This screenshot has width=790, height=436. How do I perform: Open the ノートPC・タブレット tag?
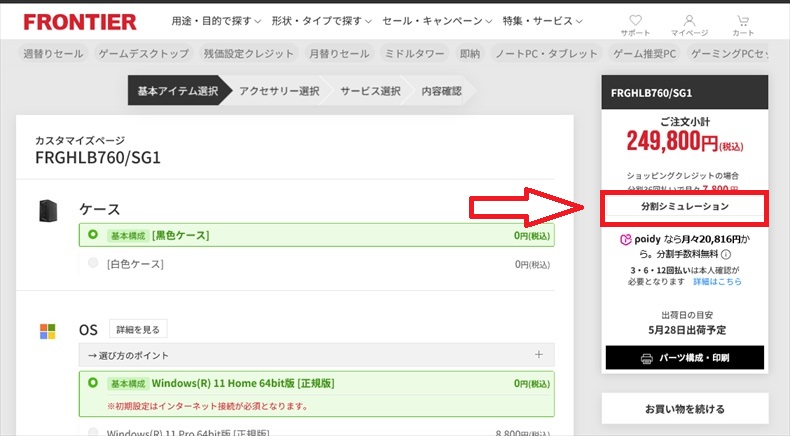[x=546, y=53]
